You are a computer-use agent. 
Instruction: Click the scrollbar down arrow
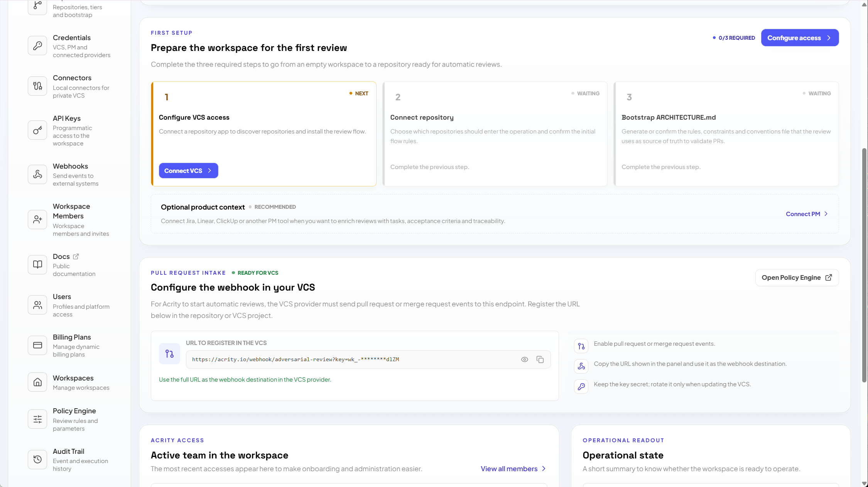[x=864, y=483]
